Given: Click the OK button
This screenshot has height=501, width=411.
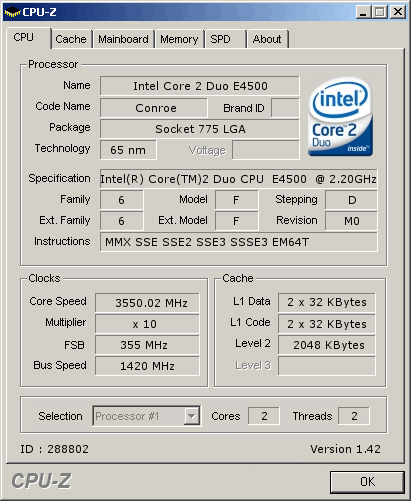Looking at the screenshot, I should pyautogui.click(x=367, y=482).
